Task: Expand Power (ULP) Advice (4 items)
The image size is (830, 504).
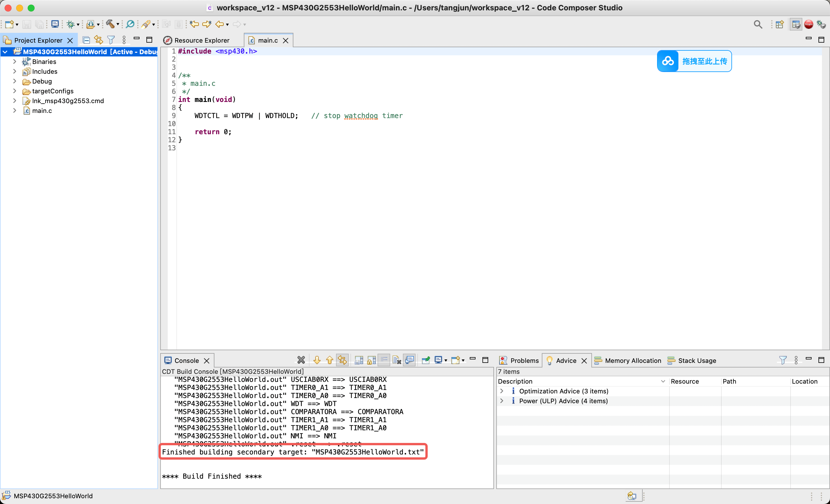Action: [501, 401]
